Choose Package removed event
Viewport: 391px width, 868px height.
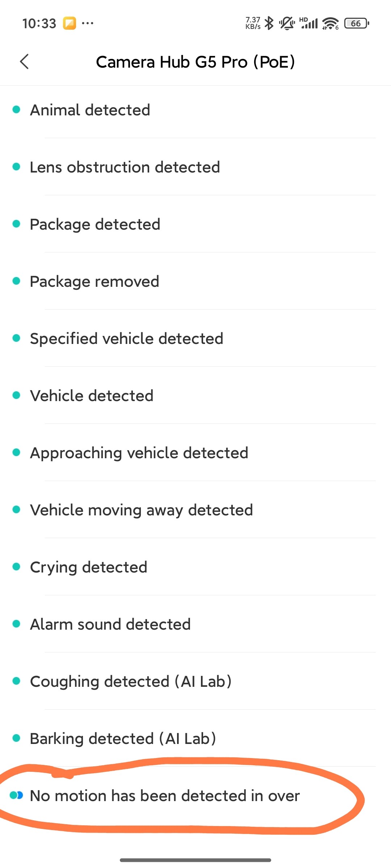pyautogui.click(x=94, y=281)
